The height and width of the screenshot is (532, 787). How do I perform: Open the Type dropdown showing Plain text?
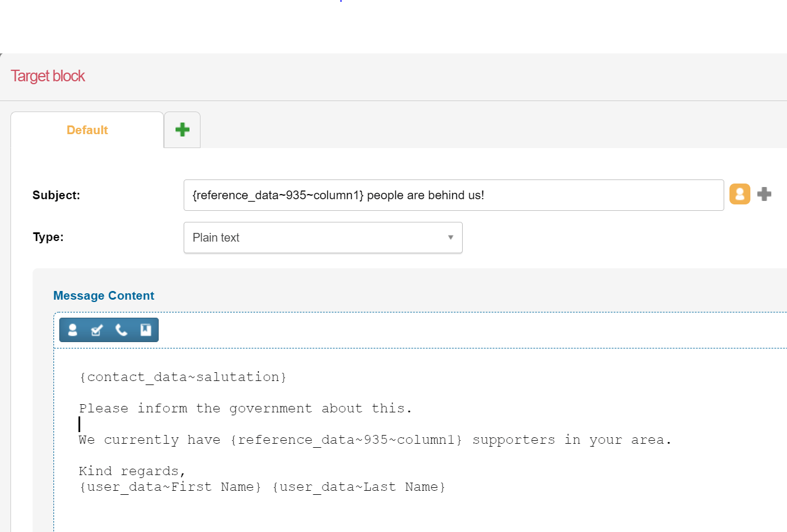(314, 238)
